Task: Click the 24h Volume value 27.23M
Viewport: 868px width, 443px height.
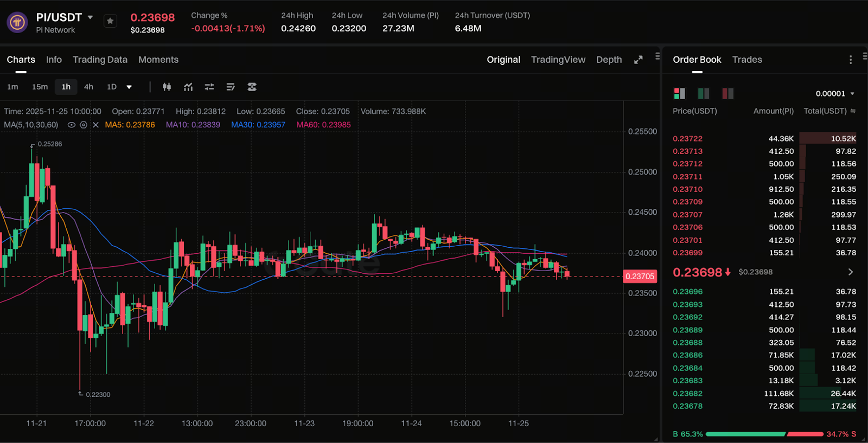Action: [399, 28]
